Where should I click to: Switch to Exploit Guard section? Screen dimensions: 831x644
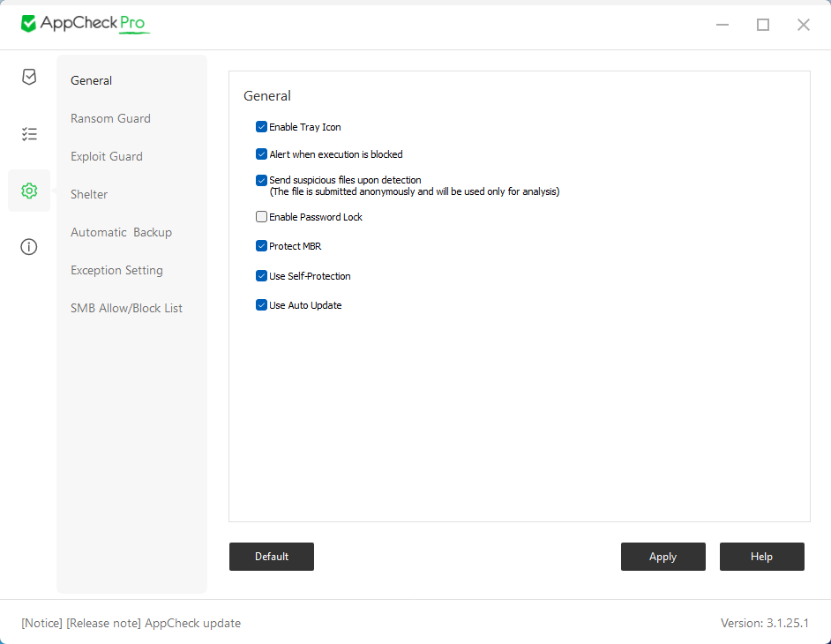coord(107,156)
